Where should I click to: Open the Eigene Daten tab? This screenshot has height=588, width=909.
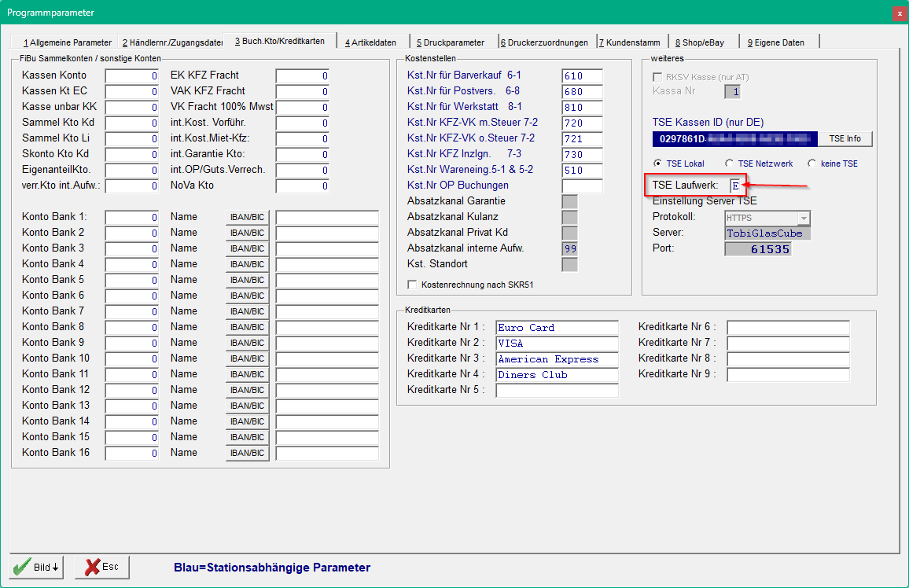pyautogui.click(x=775, y=42)
